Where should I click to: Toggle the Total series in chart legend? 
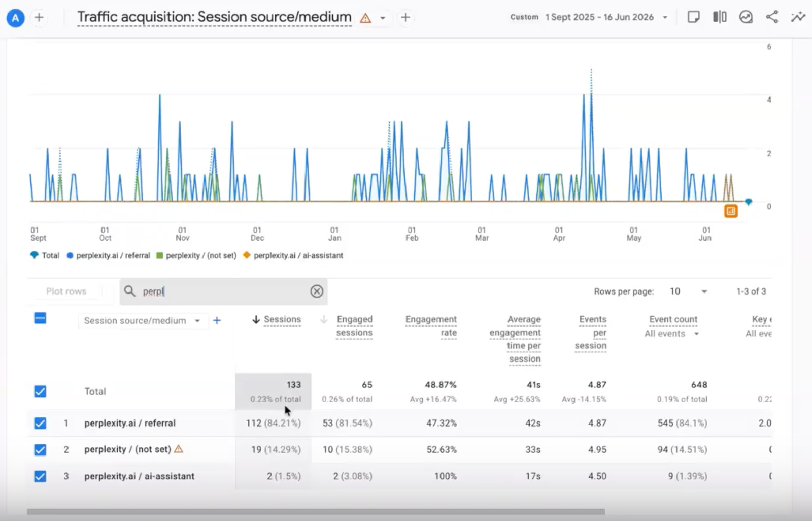[x=45, y=255]
